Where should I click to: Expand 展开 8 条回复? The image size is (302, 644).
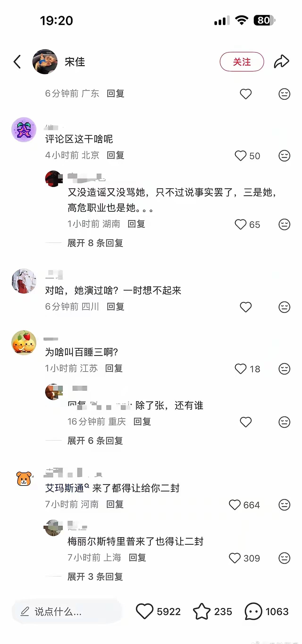click(x=95, y=243)
